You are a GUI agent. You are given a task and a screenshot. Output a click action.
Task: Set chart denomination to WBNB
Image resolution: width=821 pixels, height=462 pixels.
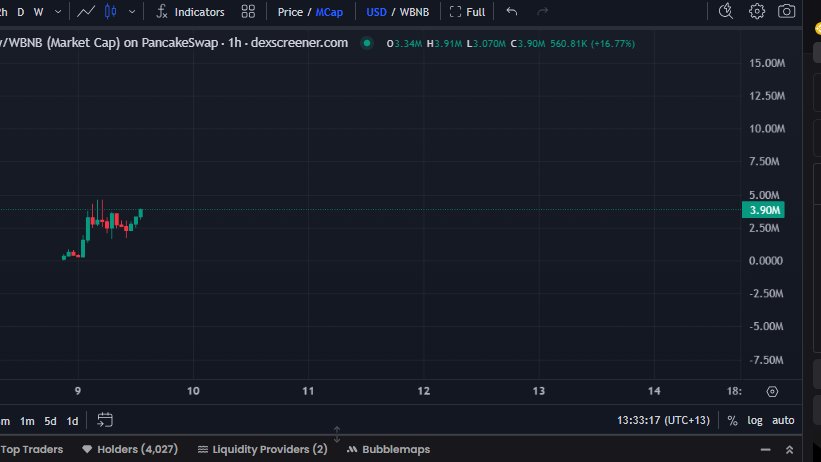[x=414, y=12]
